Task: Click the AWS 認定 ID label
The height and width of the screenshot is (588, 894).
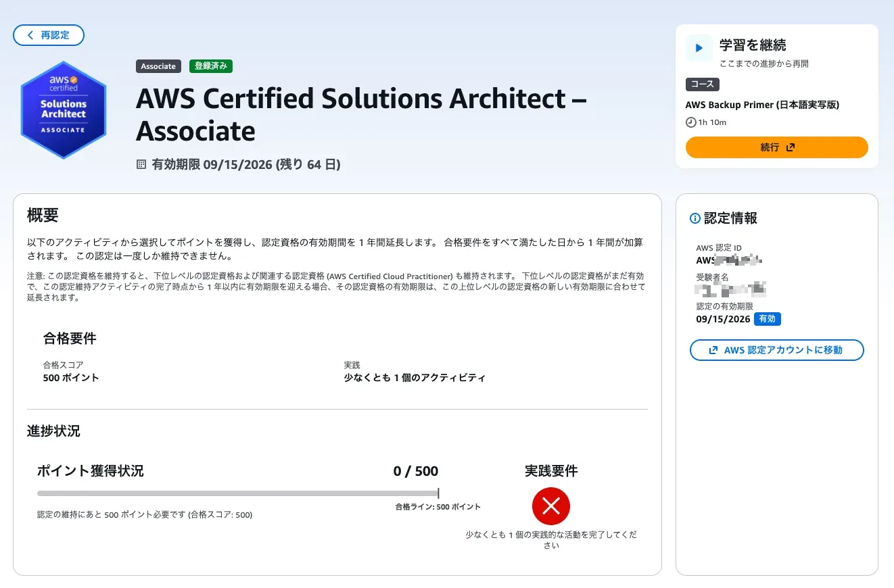Action: pyautogui.click(x=719, y=248)
